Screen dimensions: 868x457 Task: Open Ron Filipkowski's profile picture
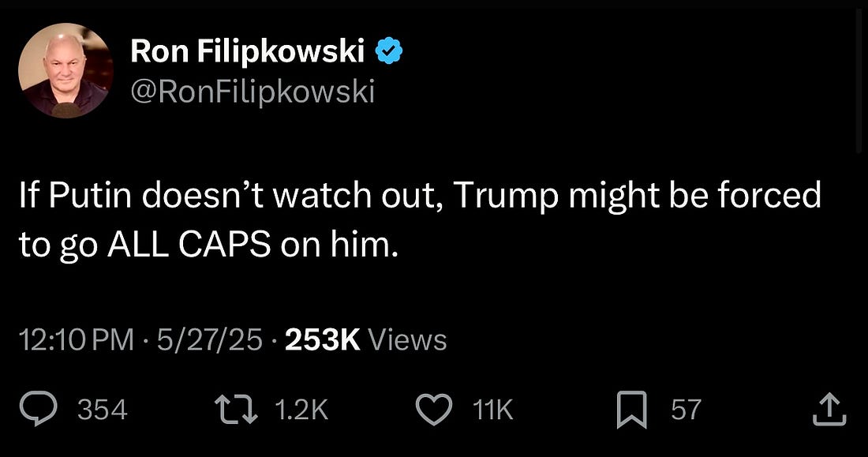click(65, 69)
